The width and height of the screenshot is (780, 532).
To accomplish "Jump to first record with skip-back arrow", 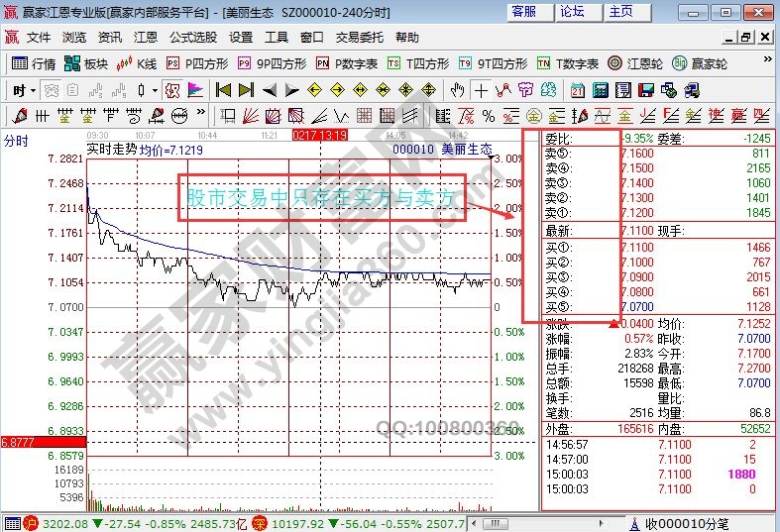I will point(223,90).
